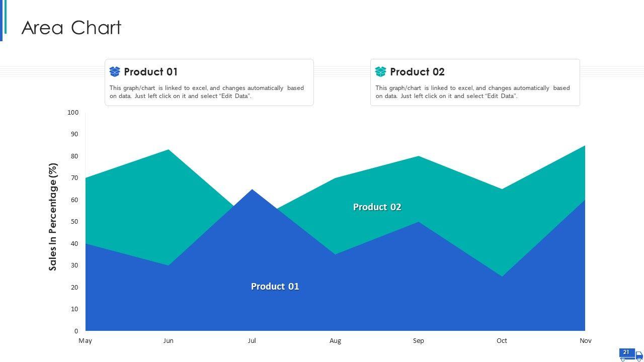Click the Oct label on the x-axis
This screenshot has height=362, width=644.
[502, 341]
